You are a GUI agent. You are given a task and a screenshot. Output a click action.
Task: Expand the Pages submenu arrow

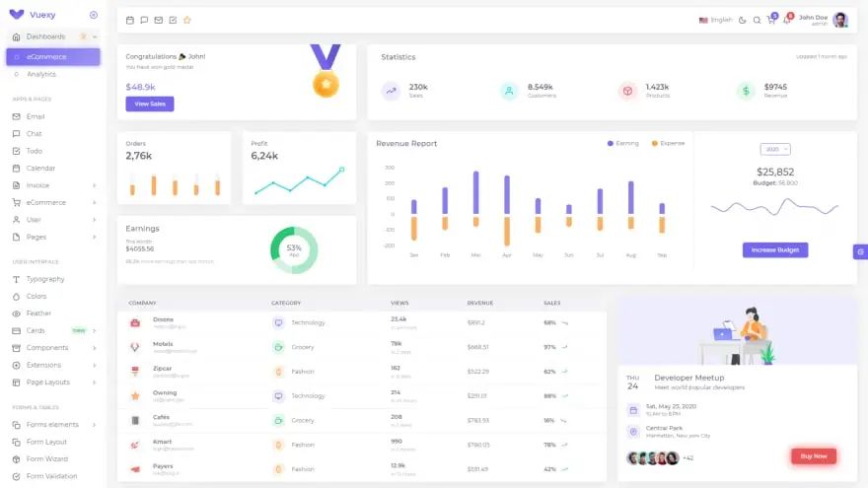[x=94, y=237]
